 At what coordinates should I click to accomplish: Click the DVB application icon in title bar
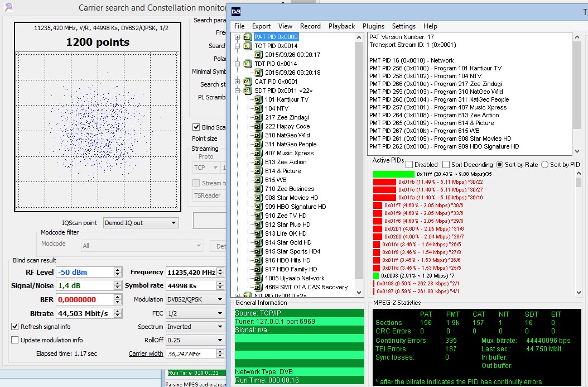(236, 11)
